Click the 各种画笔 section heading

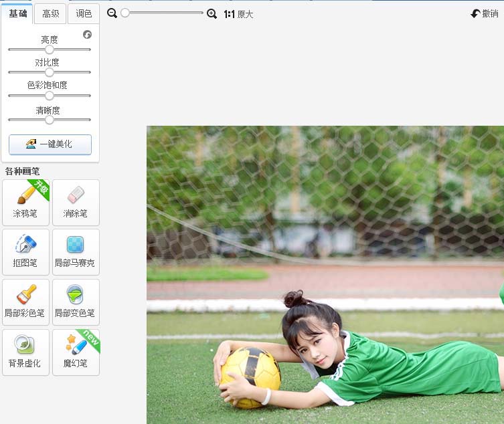coord(22,171)
